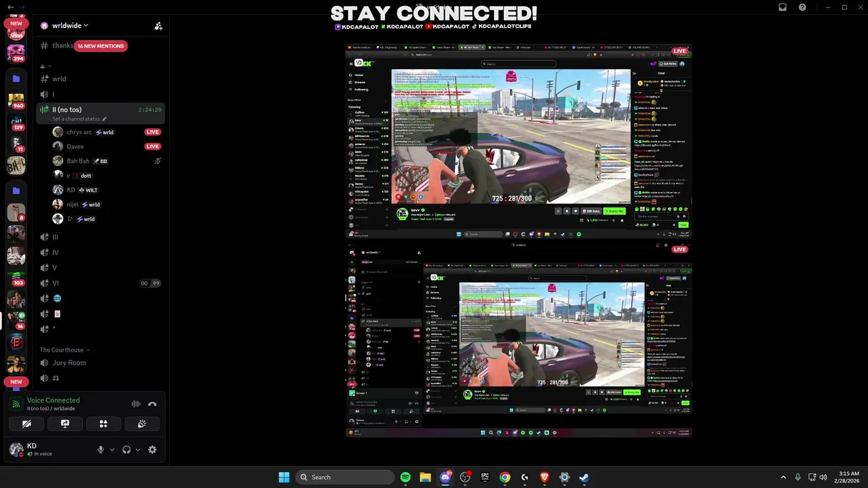868x488 pixels.
Task: Open Steam from the taskbar
Action: tap(584, 477)
